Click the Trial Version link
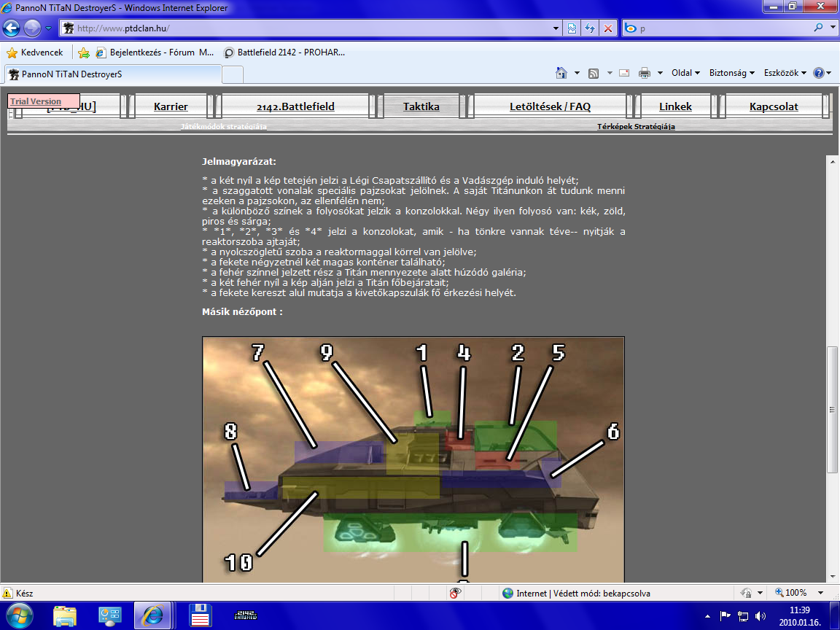The height and width of the screenshot is (630, 840). click(x=36, y=101)
